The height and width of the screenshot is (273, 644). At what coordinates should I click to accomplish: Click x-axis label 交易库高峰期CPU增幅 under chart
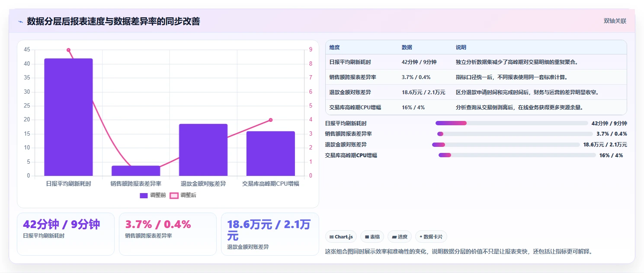pyautogui.click(x=271, y=184)
